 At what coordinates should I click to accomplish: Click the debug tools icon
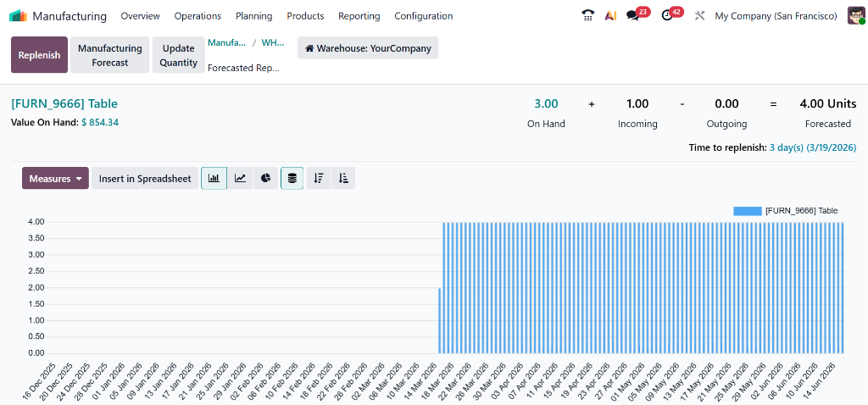[x=699, y=16]
